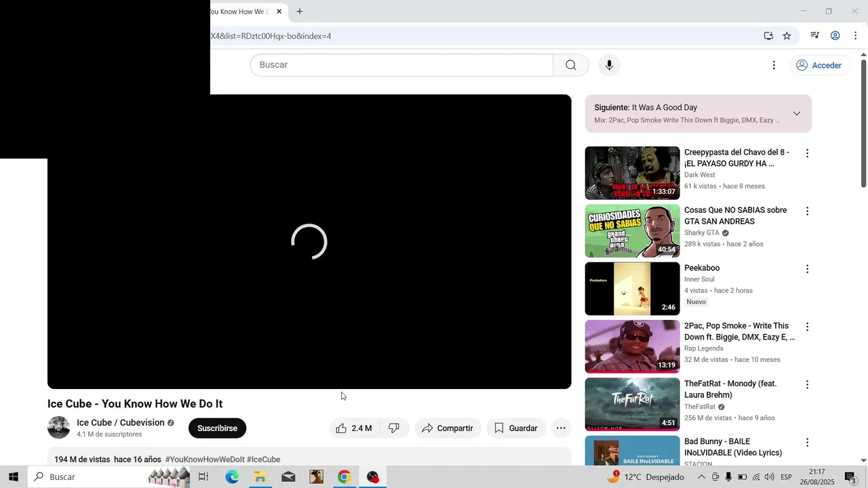
Task: Open a new browser tab
Action: pyautogui.click(x=300, y=12)
